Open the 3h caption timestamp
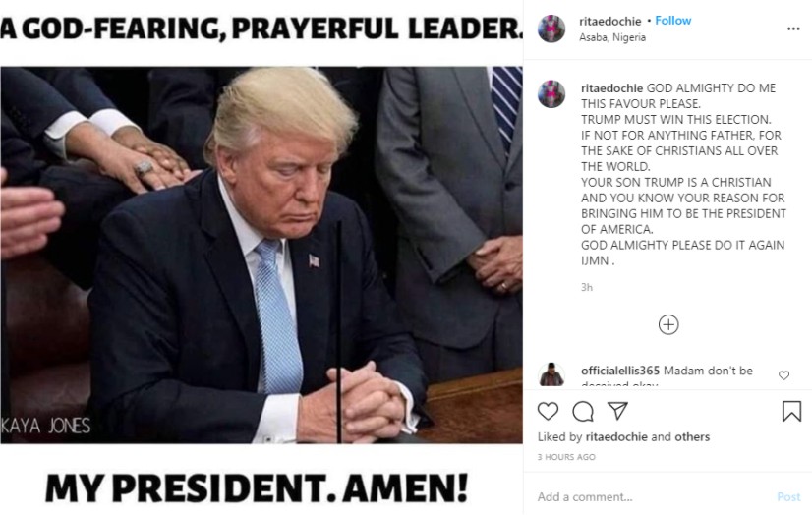 point(587,287)
